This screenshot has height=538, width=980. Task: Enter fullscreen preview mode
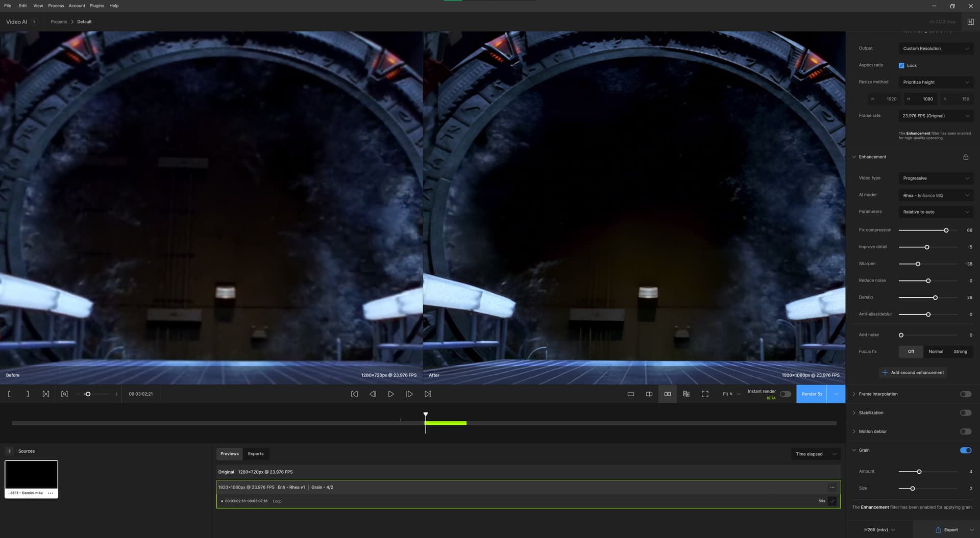pos(705,394)
